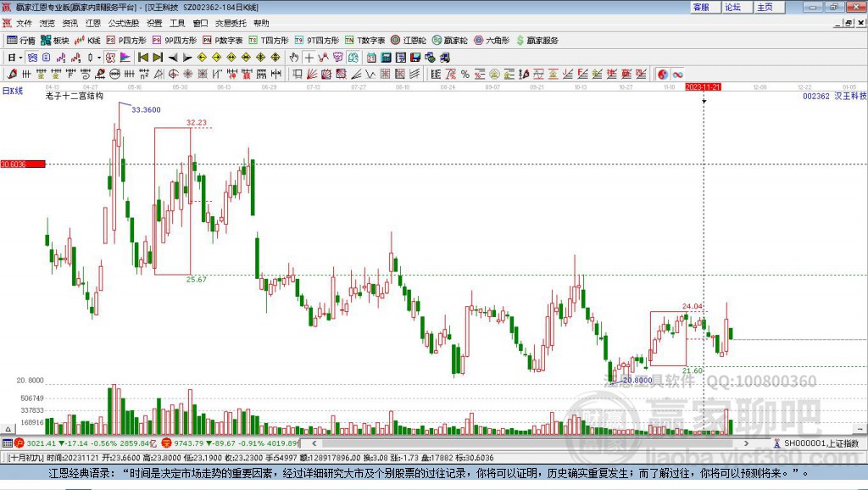Launch the 赢家轮 wheel tool
Viewport: 868px width, 490px height.
click(x=449, y=41)
